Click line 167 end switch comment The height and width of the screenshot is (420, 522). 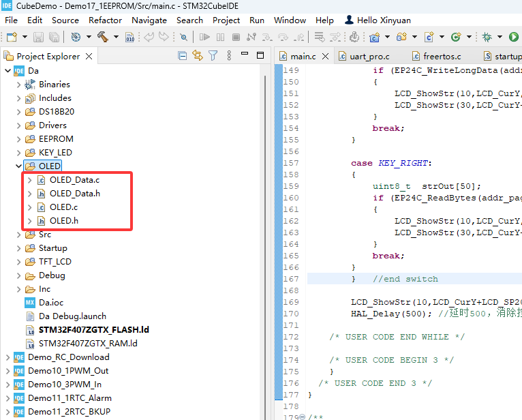(405, 279)
